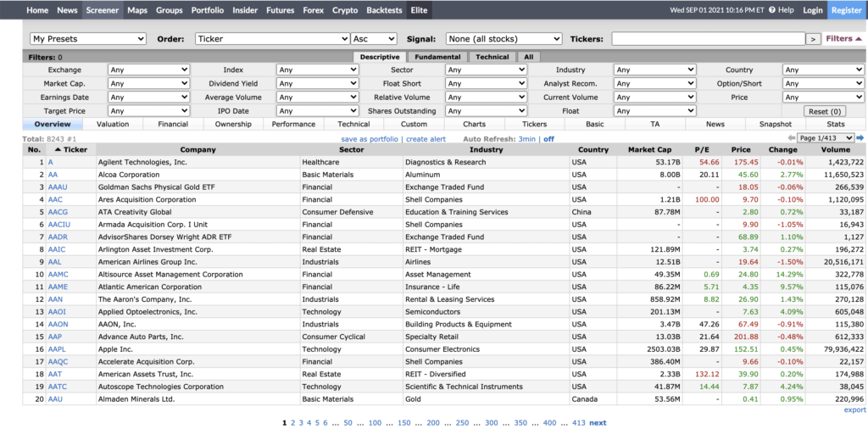
Task: Open the Elite menu item
Action: pyautogui.click(x=420, y=10)
